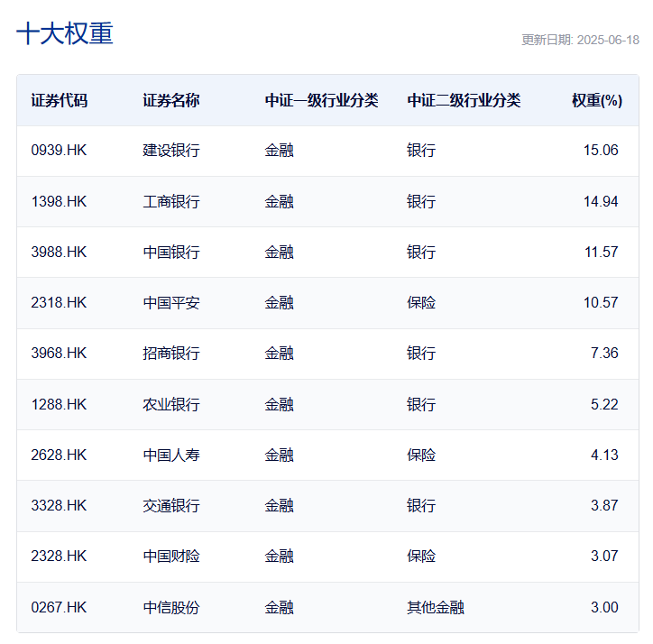Click stock name 农业银行
The width and height of the screenshot is (653, 644).
point(171,404)
